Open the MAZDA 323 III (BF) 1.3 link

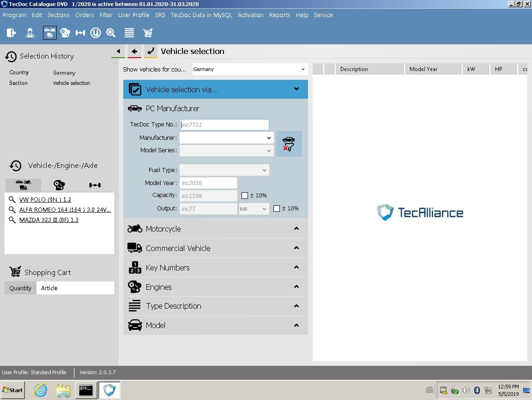[49, 220]
